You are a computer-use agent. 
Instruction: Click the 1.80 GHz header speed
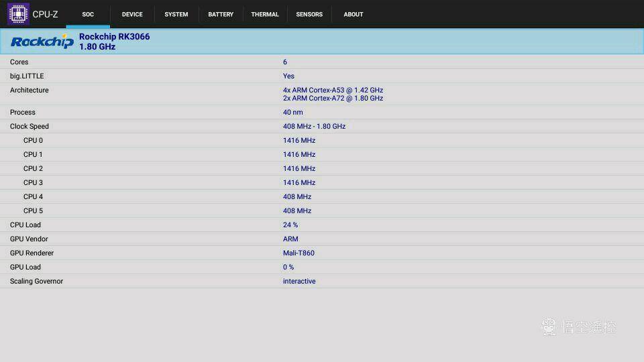pos(97,47)
